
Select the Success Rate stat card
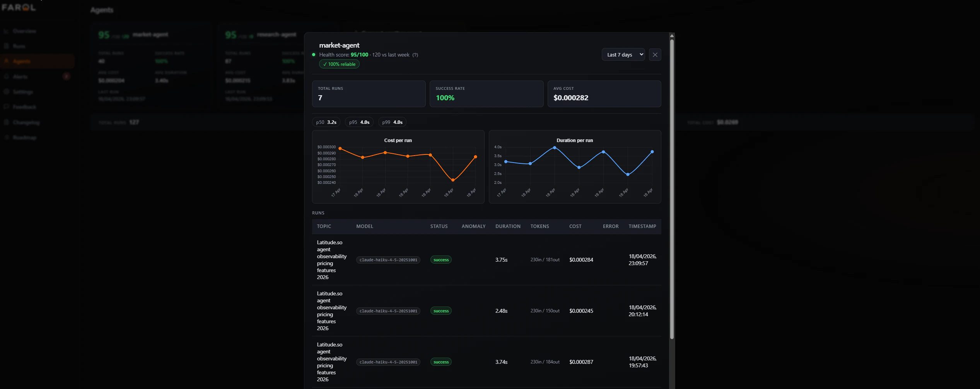(487, 94)
